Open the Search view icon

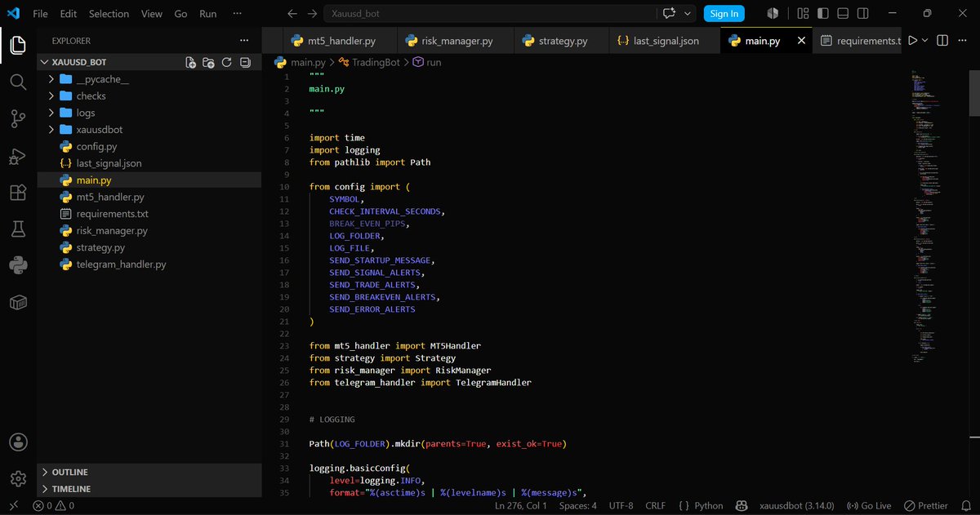coord(18,82)
